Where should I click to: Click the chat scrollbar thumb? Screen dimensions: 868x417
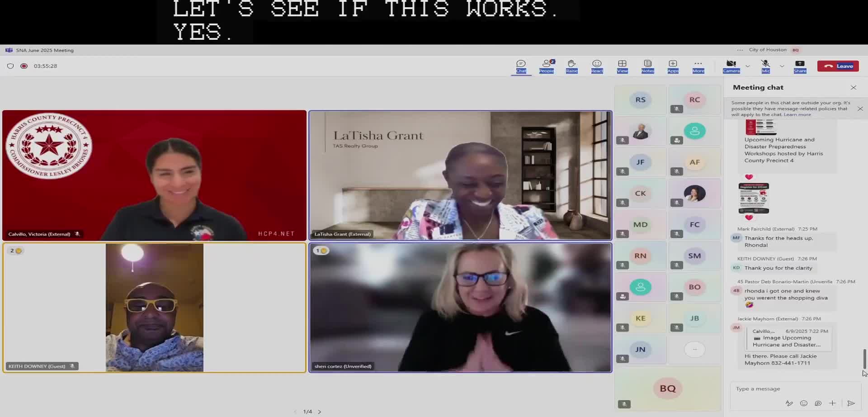pos(864,359)
